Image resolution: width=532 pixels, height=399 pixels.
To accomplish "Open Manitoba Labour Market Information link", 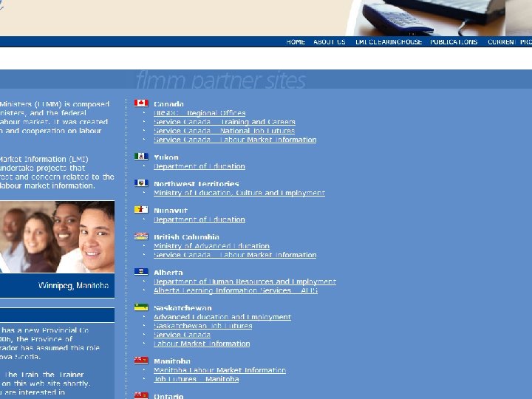I will pyautogui.click(x=220, y=370).
